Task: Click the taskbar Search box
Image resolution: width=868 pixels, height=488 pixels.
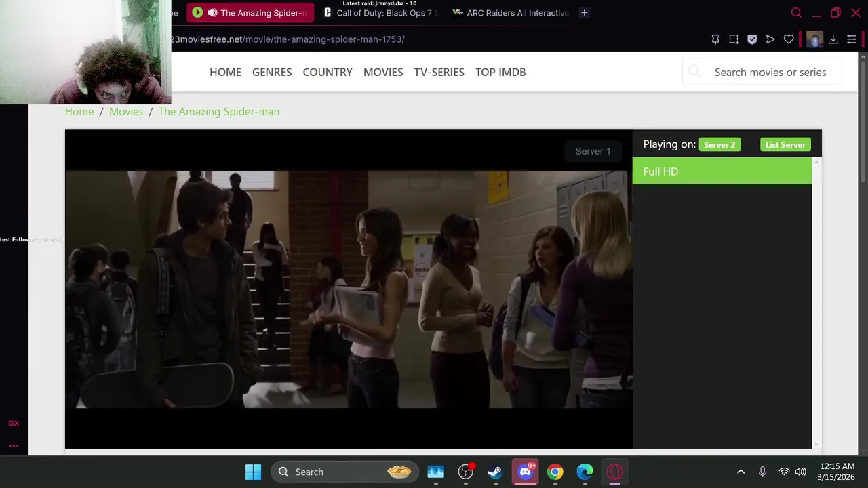Action: coord(344,472)
